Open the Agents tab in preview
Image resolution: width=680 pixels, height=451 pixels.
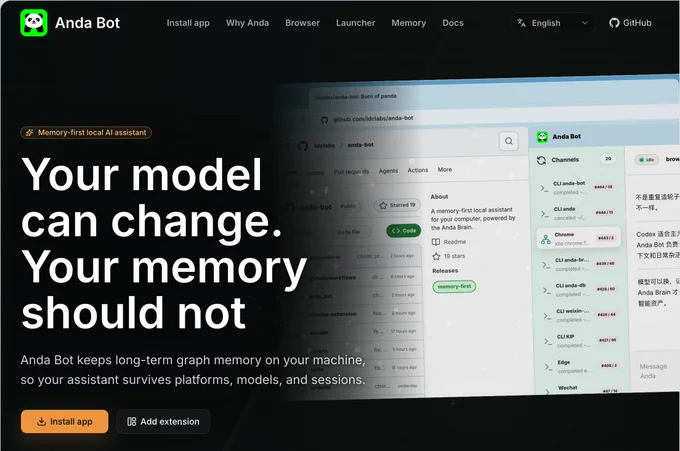388,171
